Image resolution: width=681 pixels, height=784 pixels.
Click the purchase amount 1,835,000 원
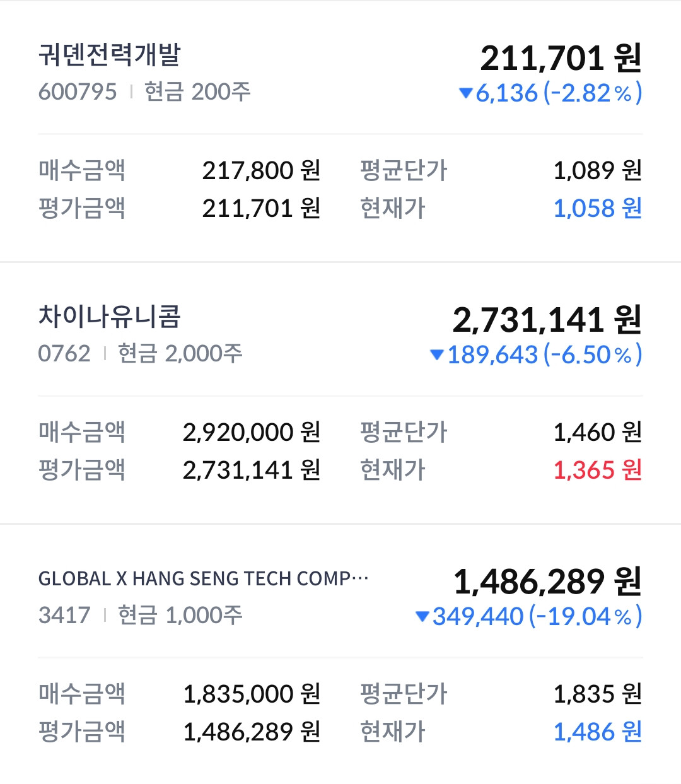coord(252,694)
